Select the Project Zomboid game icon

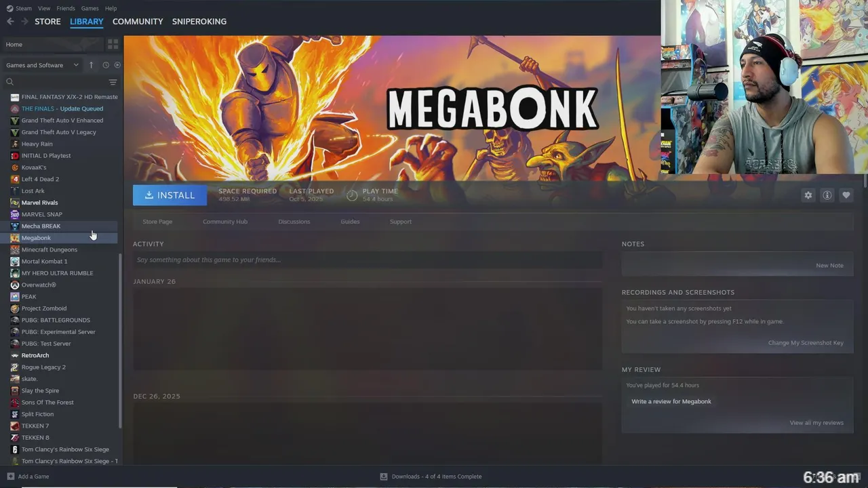tap(15, 308)
